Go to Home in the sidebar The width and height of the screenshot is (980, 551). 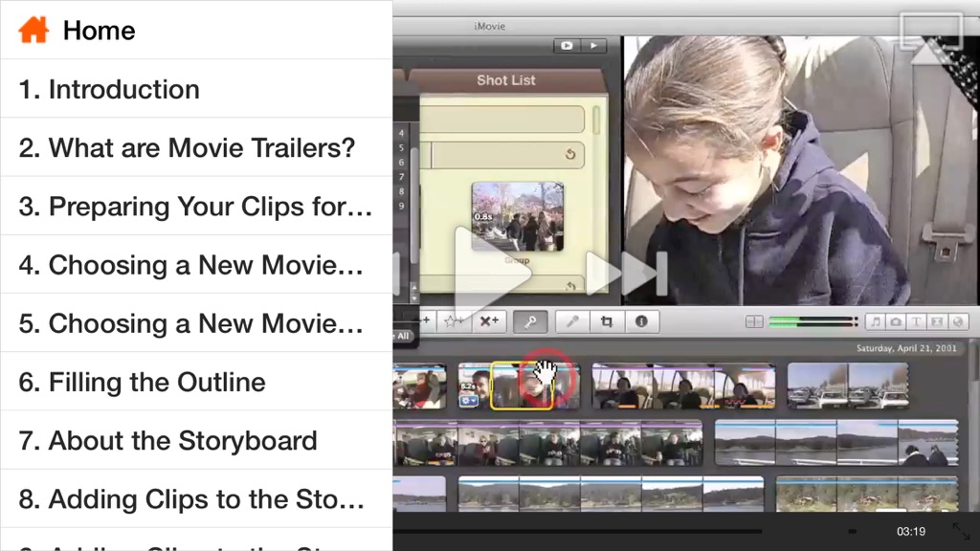tap(196, 30)
